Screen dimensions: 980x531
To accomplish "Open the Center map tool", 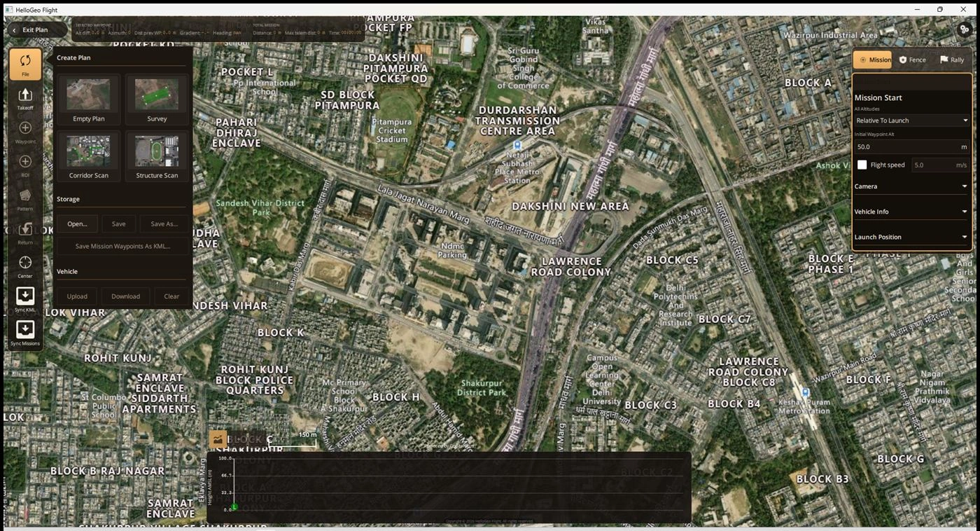I will pyautogui.click(x=25, y=265).
